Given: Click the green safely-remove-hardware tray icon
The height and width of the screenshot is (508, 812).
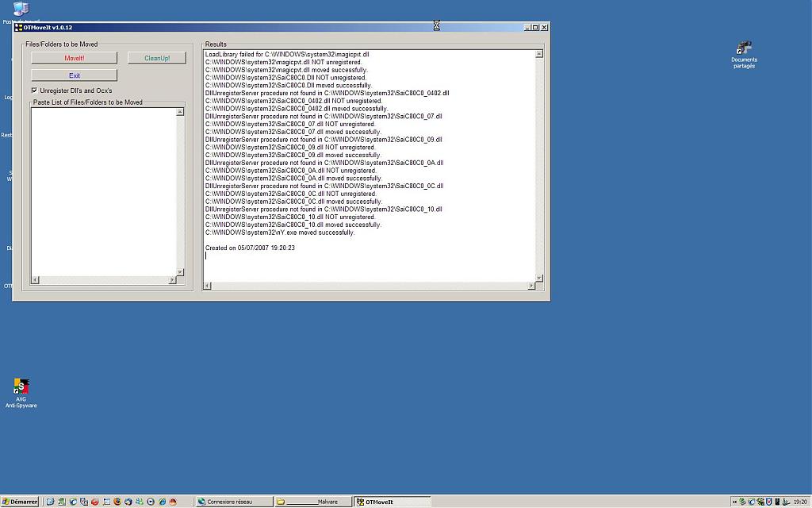Looking at the screenshot, I should [742, 502].
